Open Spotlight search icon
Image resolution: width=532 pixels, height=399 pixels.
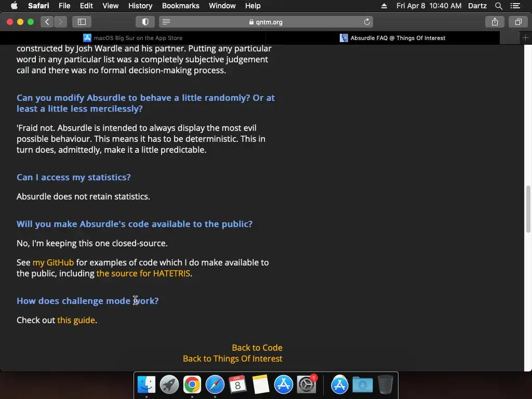tap(498, 6)
